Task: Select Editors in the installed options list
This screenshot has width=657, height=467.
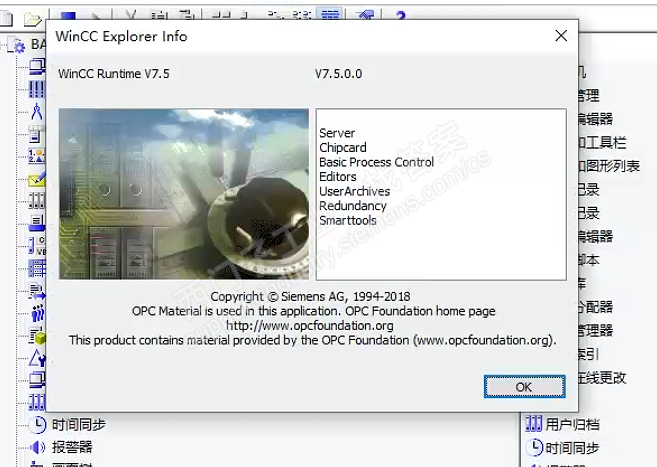Action: (338, 177)
